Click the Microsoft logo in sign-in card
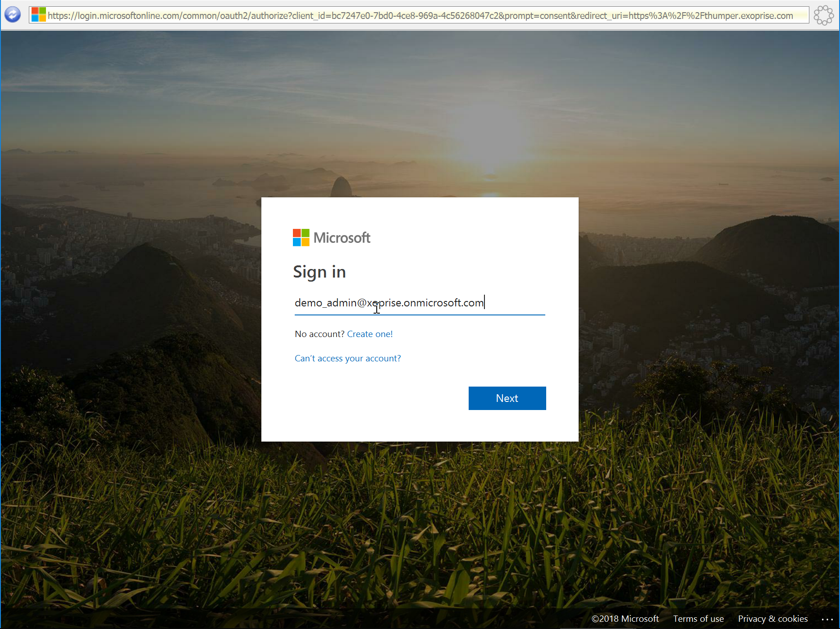This screenshot has width=840, height=629. click(332, 237)
